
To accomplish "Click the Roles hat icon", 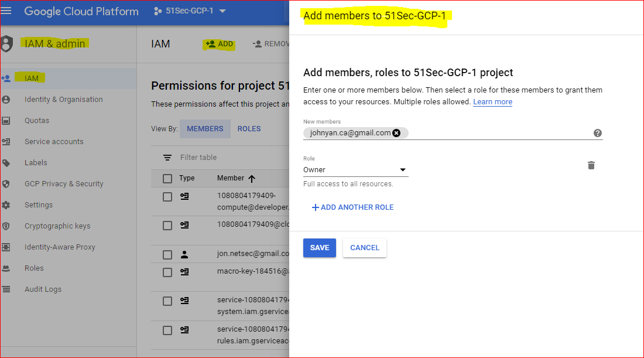I will pos(6,268).
